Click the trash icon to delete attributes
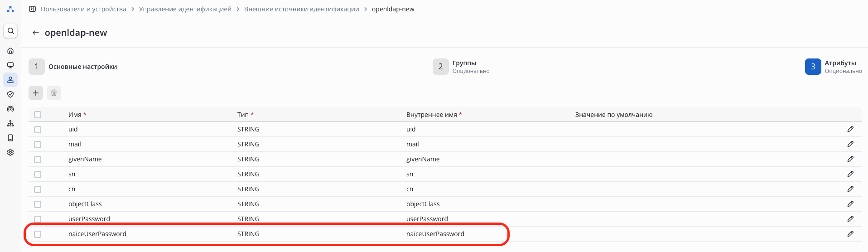 point(54,93)
